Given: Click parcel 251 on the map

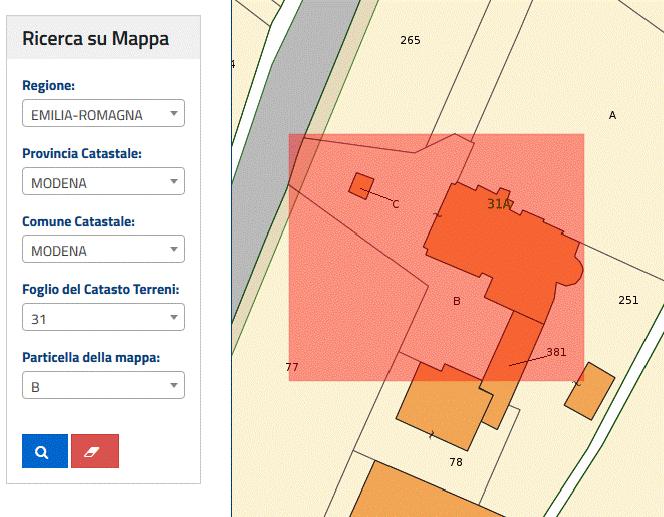Looking at the screenshot, I should 628,300.
